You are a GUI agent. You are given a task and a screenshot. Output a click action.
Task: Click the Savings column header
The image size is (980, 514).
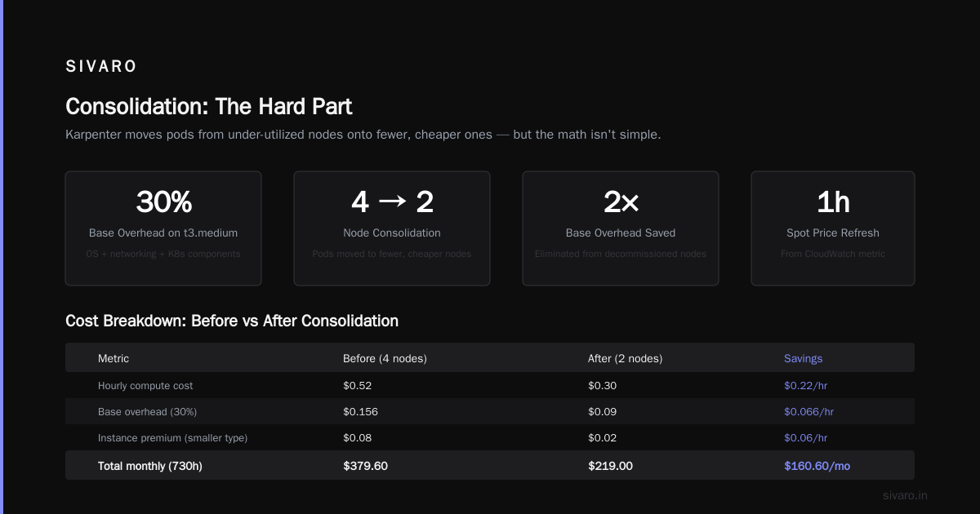[x=804, y=358]
